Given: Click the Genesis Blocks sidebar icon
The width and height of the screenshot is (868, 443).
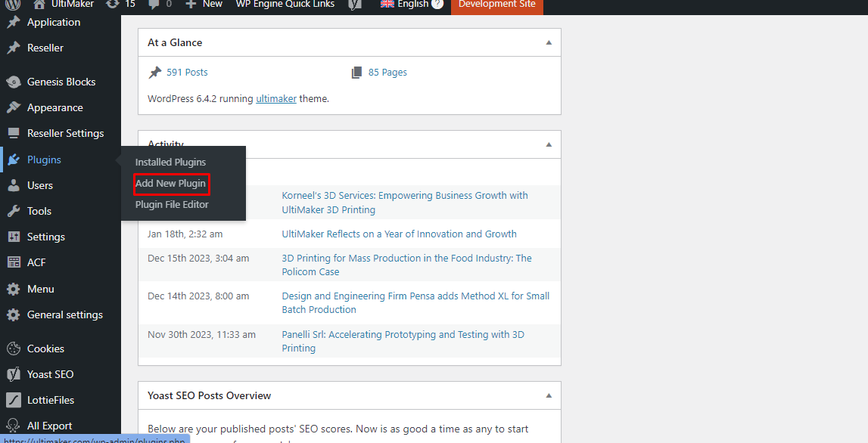Looking at the screenshot, I should click(14, 82).
